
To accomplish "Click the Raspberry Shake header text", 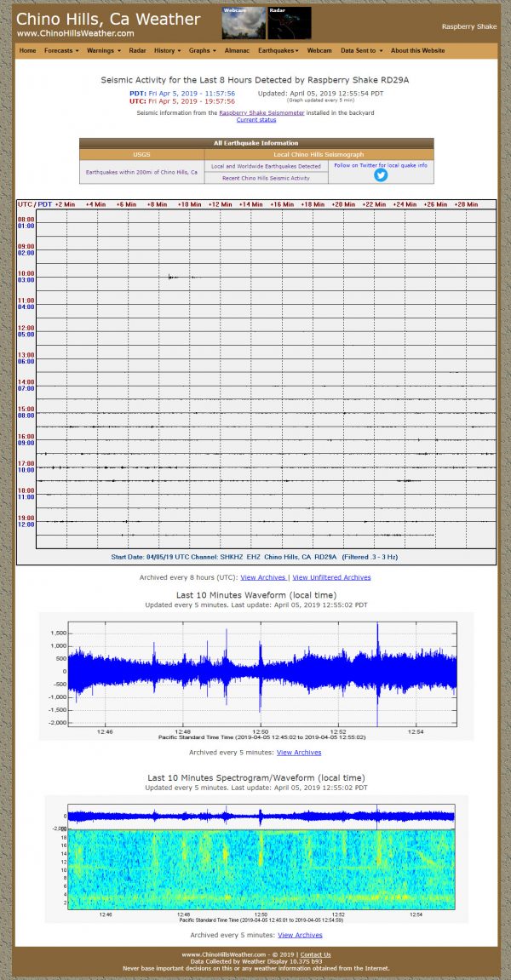I will [469, 26].
